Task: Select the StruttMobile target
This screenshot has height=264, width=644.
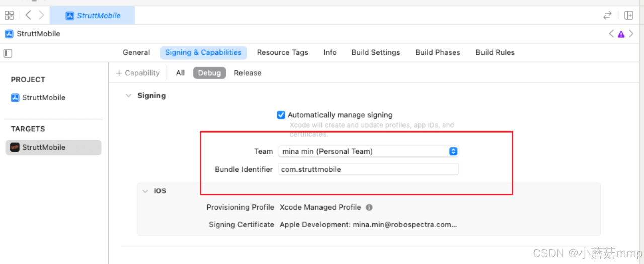Action: point(53,147)
